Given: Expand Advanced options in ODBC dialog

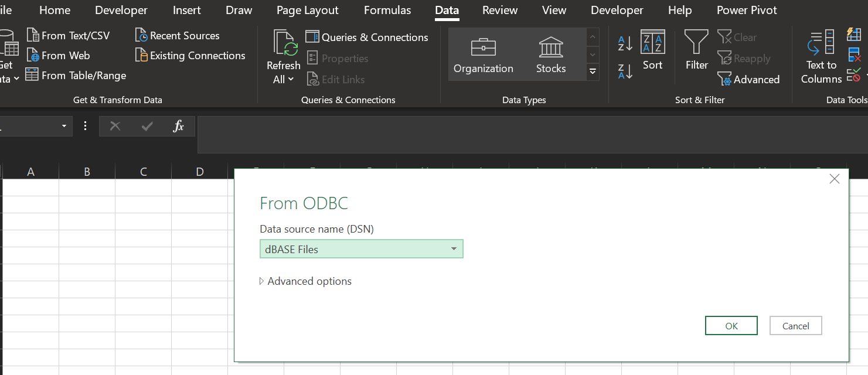Looking at the screenshot, I should [305, 281].
